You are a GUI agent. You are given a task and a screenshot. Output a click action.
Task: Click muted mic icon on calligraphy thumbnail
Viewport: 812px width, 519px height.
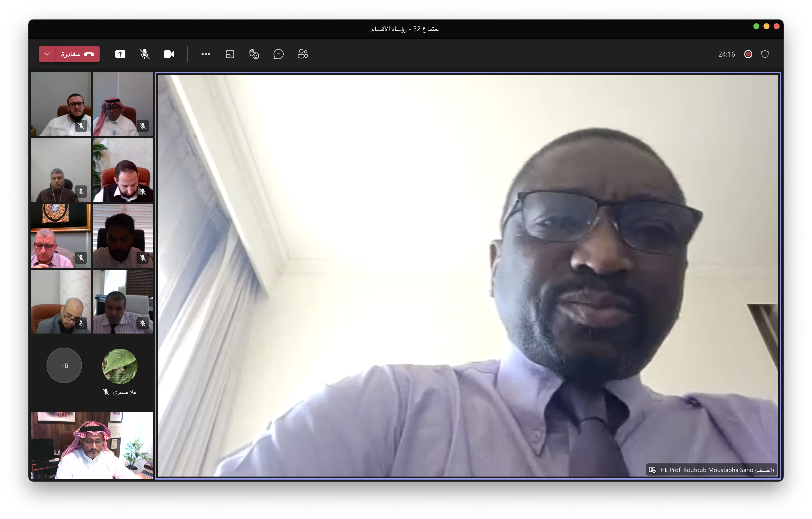point(81,258)
